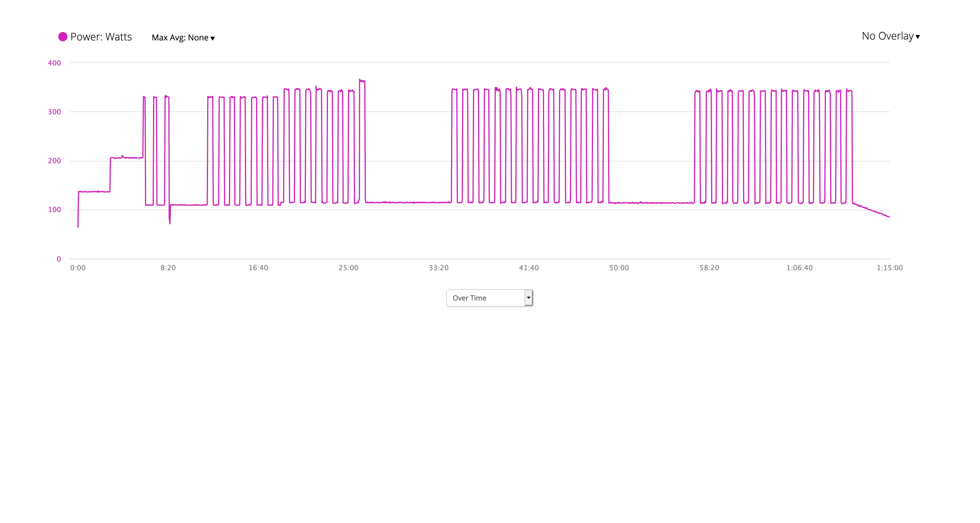Click the 25:00 time axis label
The image size is (980, 523).
click(349, 268)
